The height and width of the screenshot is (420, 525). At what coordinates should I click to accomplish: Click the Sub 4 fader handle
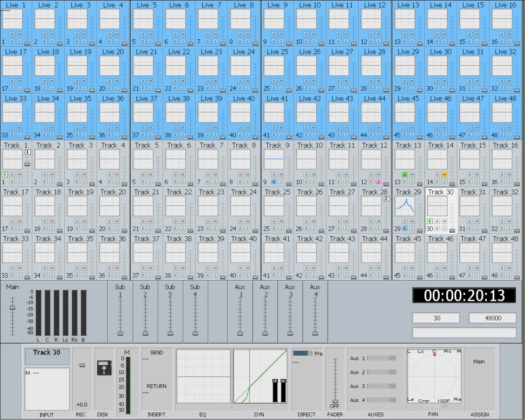(x=195, y=333)
